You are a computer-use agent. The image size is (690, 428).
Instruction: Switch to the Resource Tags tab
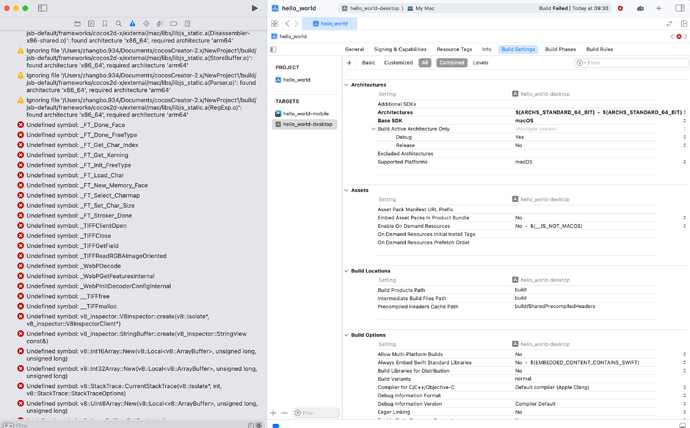454,49
